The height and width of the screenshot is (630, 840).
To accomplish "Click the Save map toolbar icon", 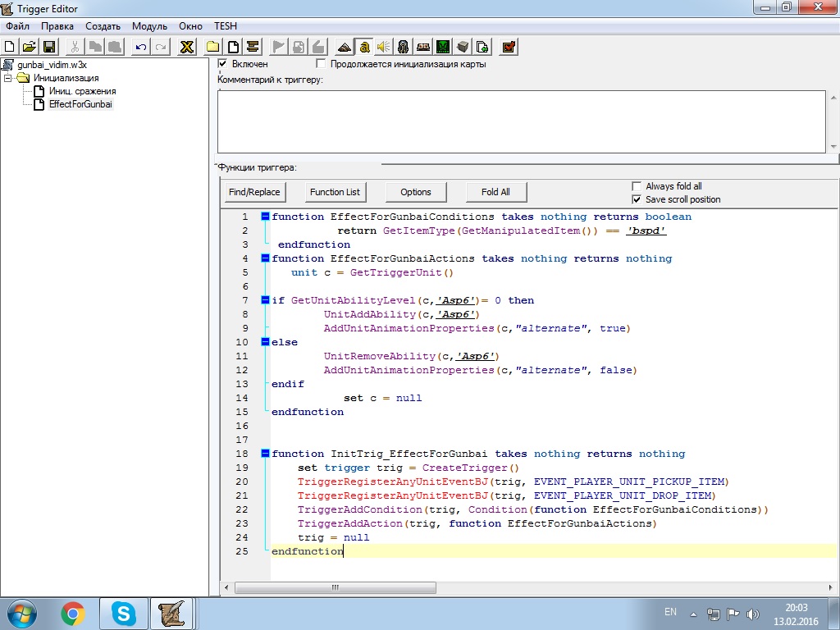I will coord(49,46).
